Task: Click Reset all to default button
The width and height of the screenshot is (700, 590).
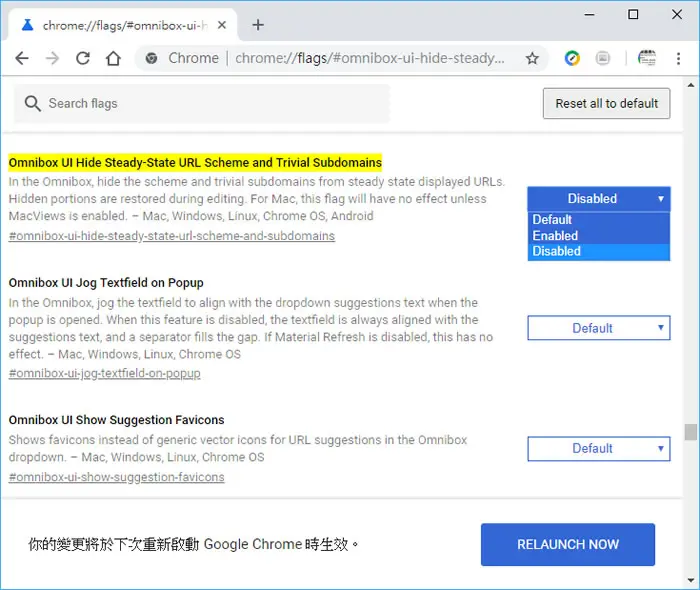Action: click(x=606, y=104)
